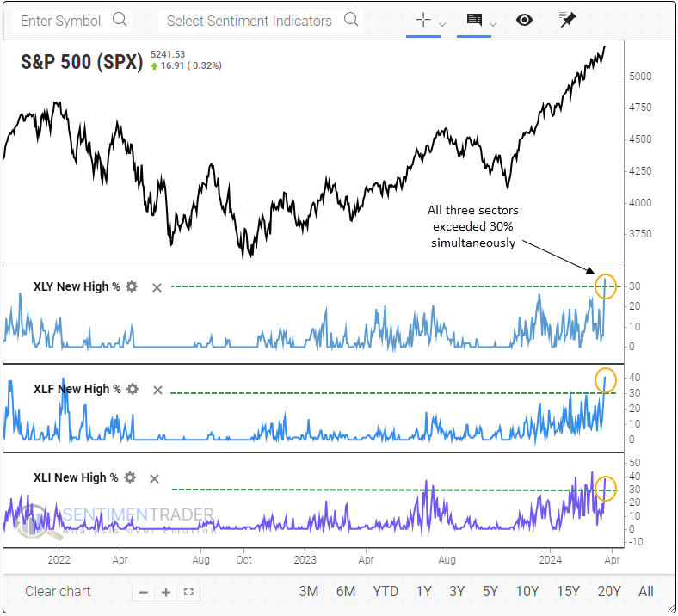Click the Select Sentiment Indicators search box

point(261,21)
